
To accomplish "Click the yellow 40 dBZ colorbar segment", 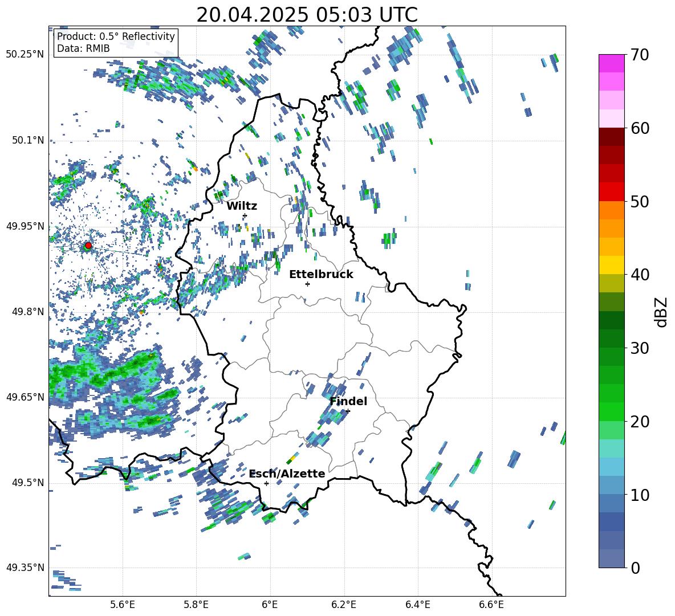I will [611, 265].
